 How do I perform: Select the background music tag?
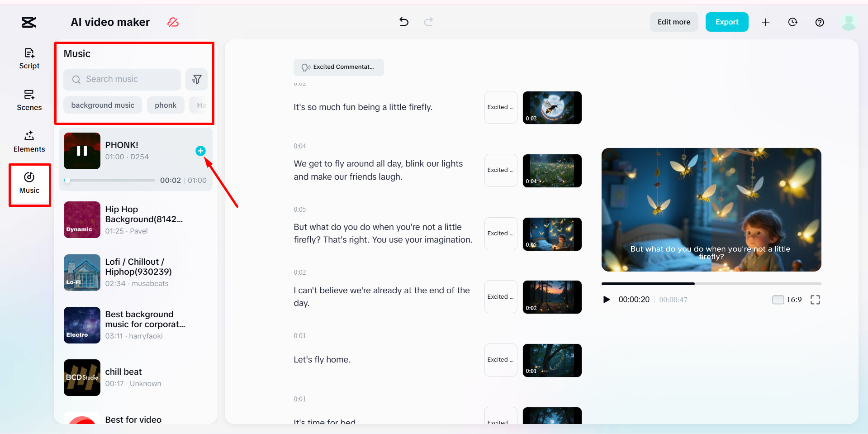coord(103,105)
